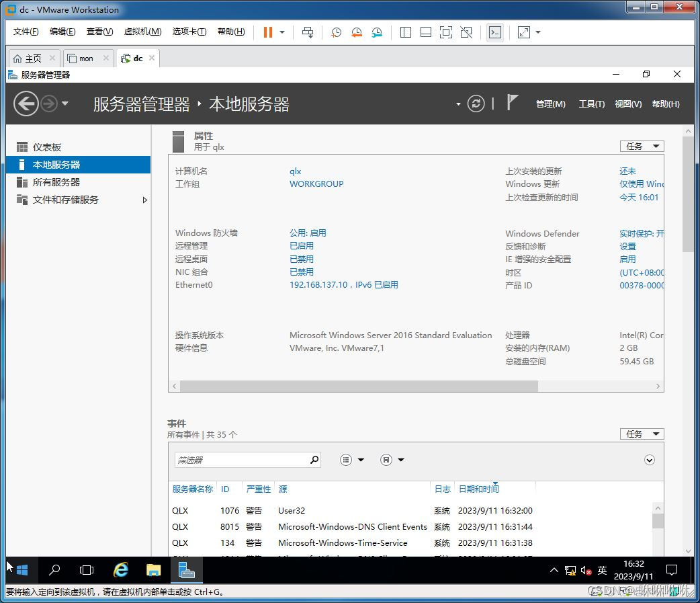Open Server Manager 视图(V) menu

(628, 104)
